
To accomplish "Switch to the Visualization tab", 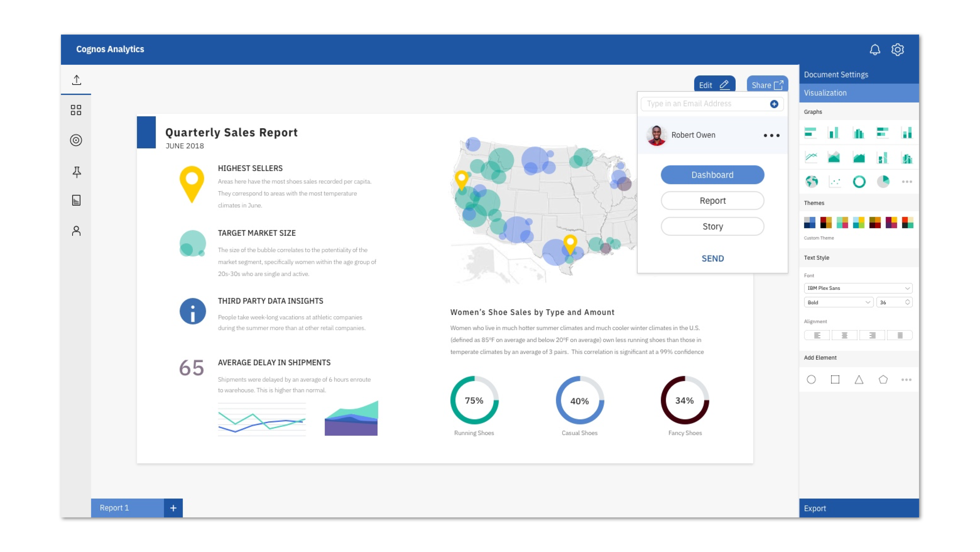I will 858,93.
